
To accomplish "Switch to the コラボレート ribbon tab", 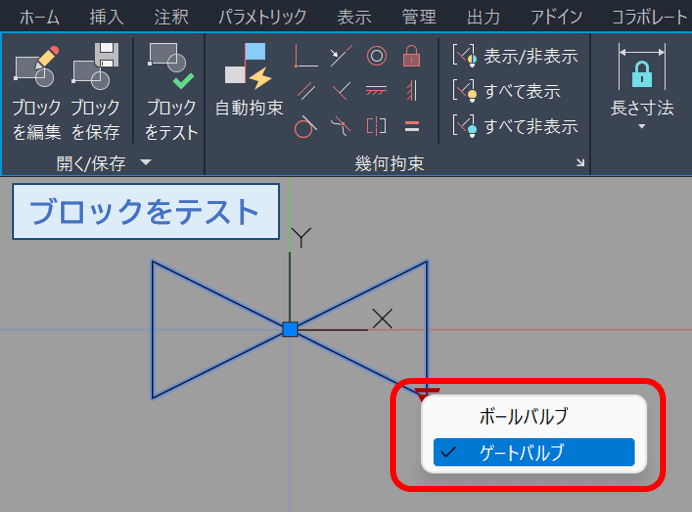I will (x=649, y=18).
